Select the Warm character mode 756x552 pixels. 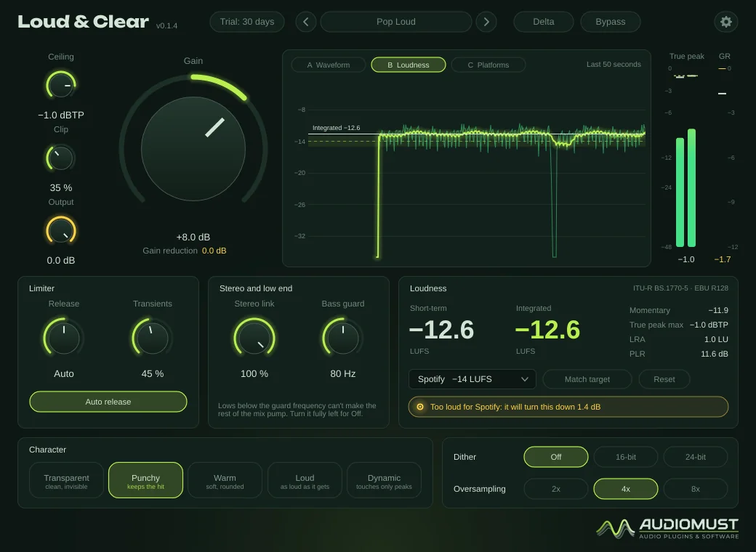click(x=225, y=480)
